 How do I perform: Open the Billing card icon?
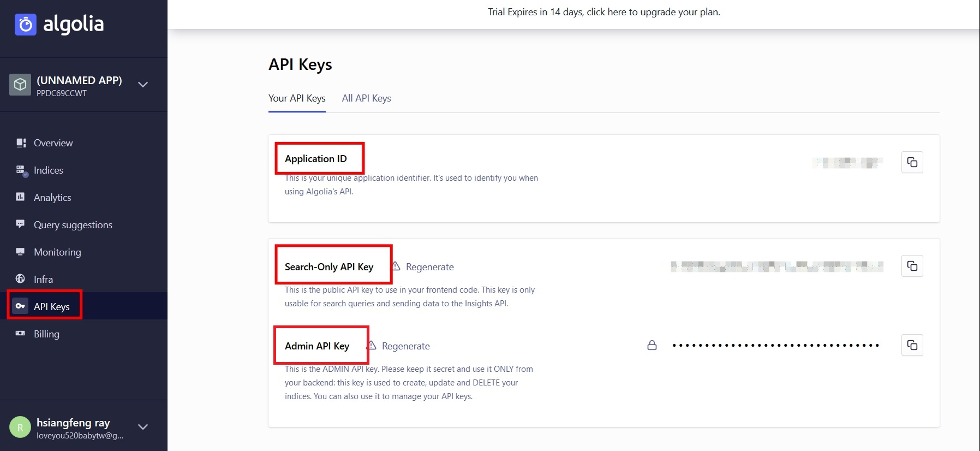tap(21, 333)
